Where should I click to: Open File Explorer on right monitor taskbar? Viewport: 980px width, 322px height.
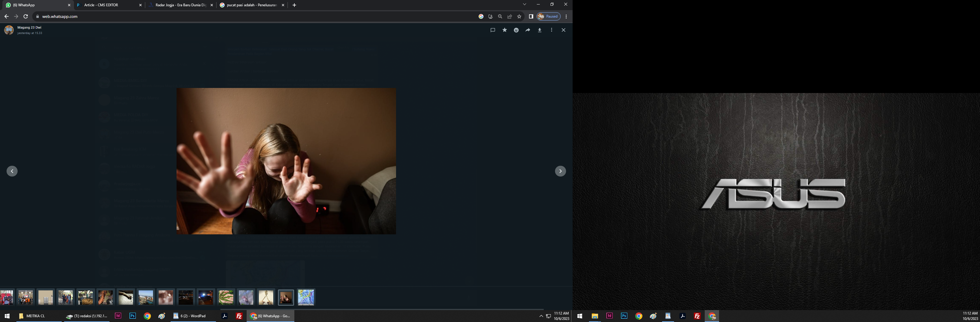595,316
